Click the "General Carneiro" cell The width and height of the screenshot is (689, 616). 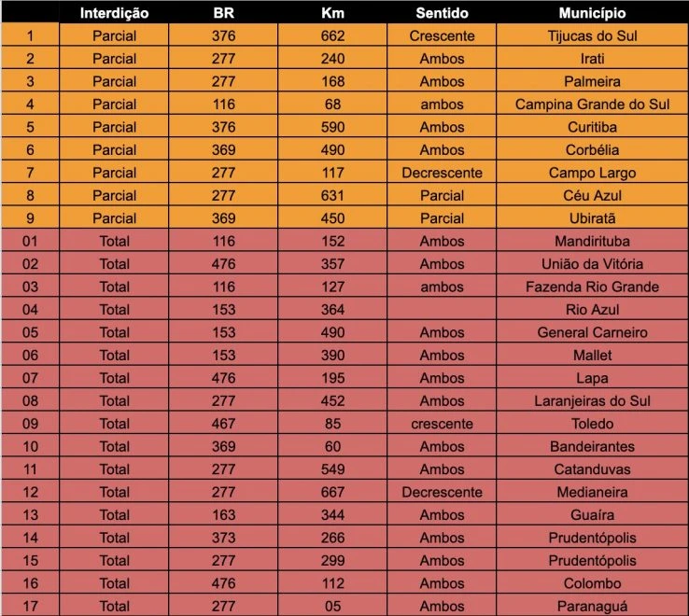(592, 332)
